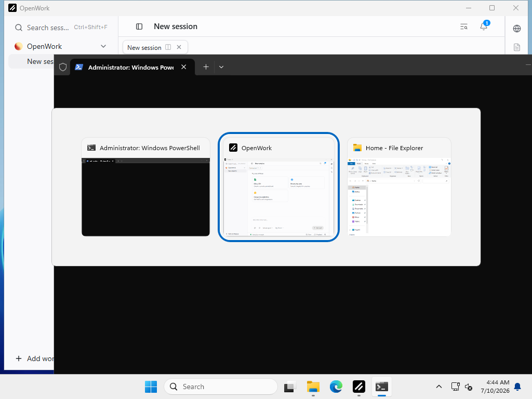Close the PowerShell terminal tab
532x399 pixels.
[184, 67]
